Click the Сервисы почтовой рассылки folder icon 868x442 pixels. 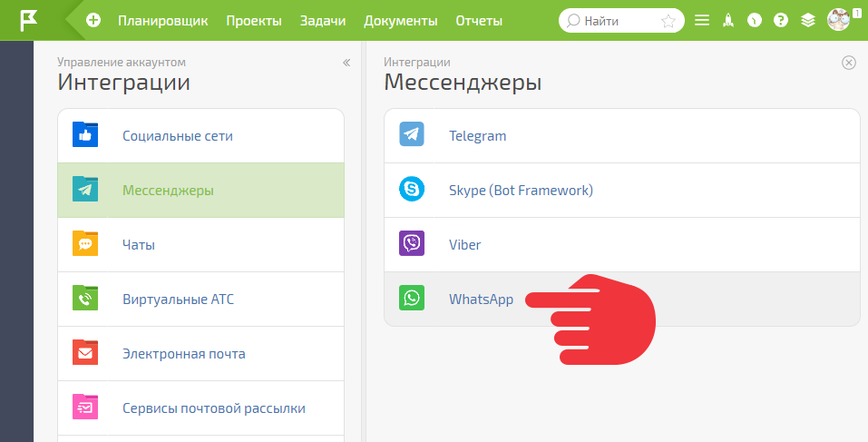pos(85,407)
